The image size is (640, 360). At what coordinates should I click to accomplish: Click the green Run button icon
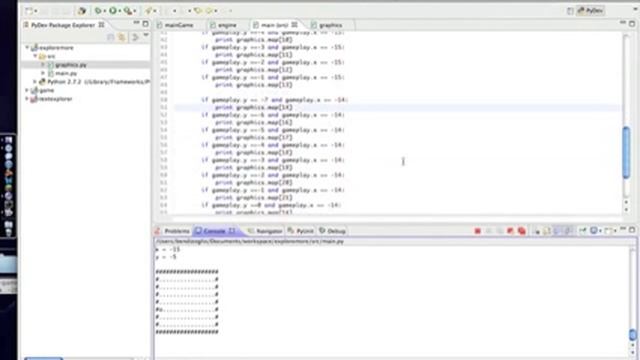coord(113,11)
